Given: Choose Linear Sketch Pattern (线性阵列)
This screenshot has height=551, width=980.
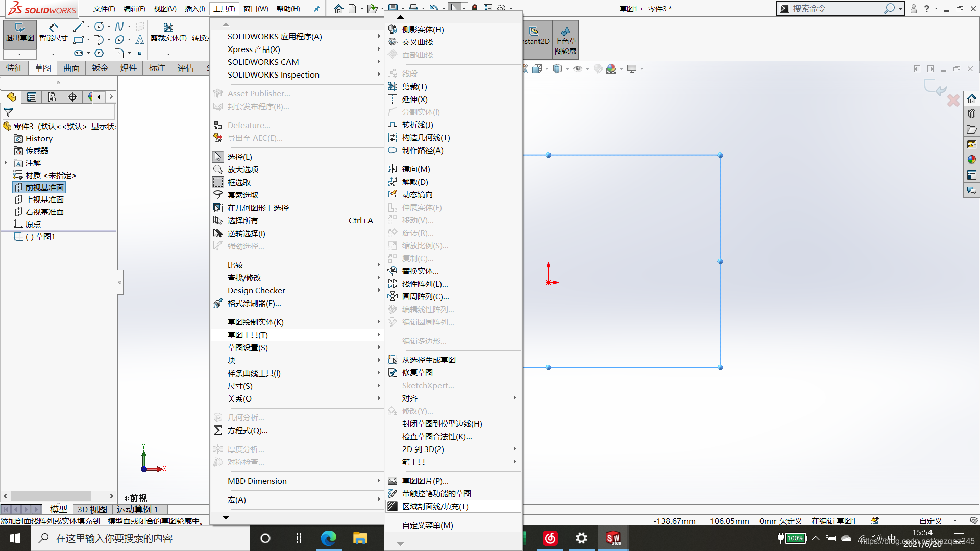Looking at the screenshot, I should (424, 284).
